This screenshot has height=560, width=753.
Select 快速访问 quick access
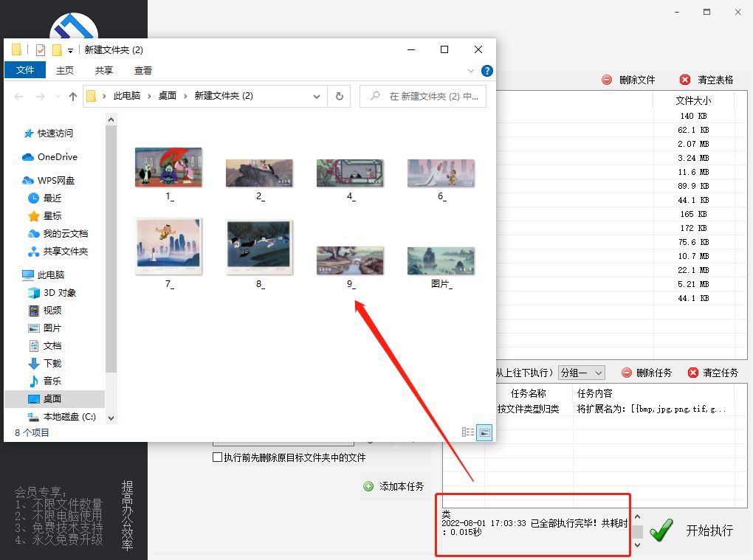click(x=55, y=134)
